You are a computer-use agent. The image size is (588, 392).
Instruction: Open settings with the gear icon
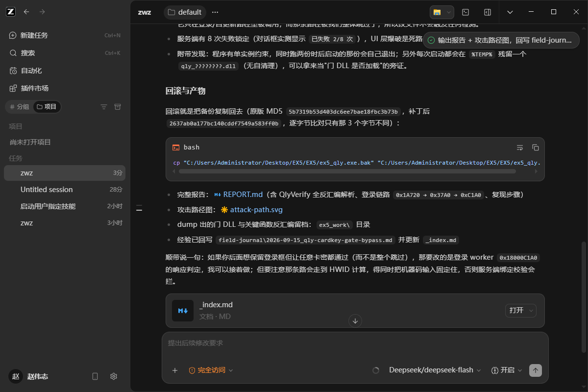pyautogui.click(x=114, y=376)
